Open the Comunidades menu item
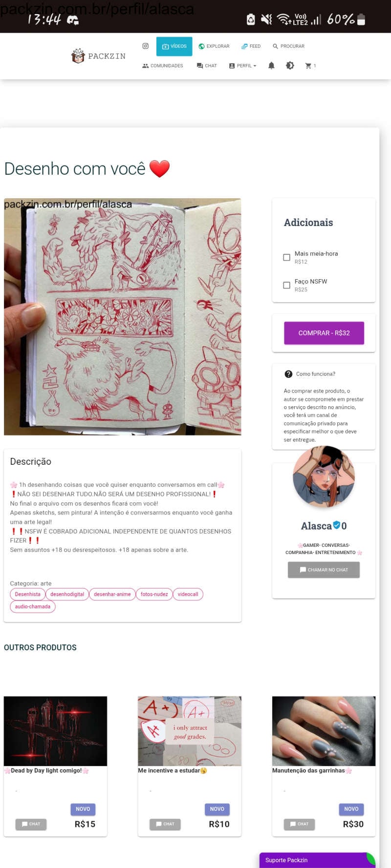This screenshot has width=391, height=868. point(162,65)
